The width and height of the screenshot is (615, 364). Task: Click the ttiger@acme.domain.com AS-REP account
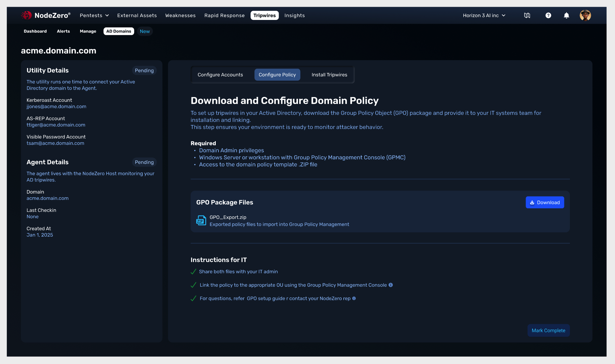click(x=56, y=125)
